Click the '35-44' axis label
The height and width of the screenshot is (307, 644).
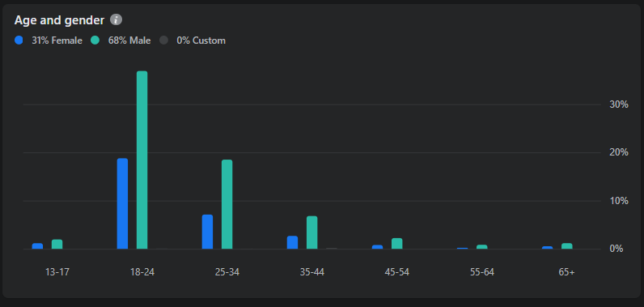click(x=312, y=272)
